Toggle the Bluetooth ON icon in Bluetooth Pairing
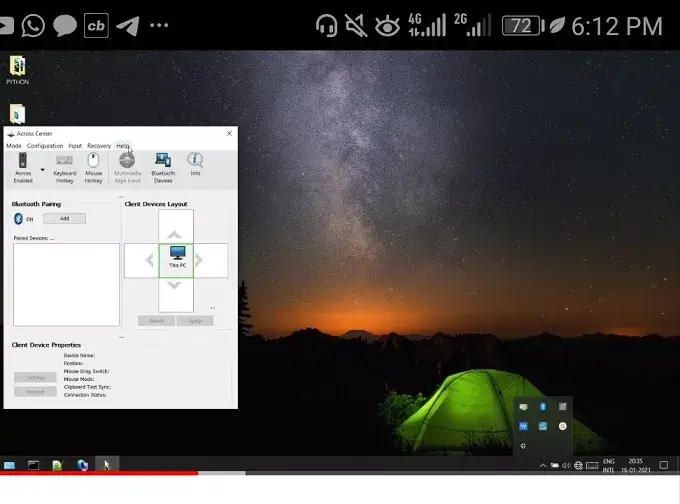680x504 pixels. click(18, 219)
